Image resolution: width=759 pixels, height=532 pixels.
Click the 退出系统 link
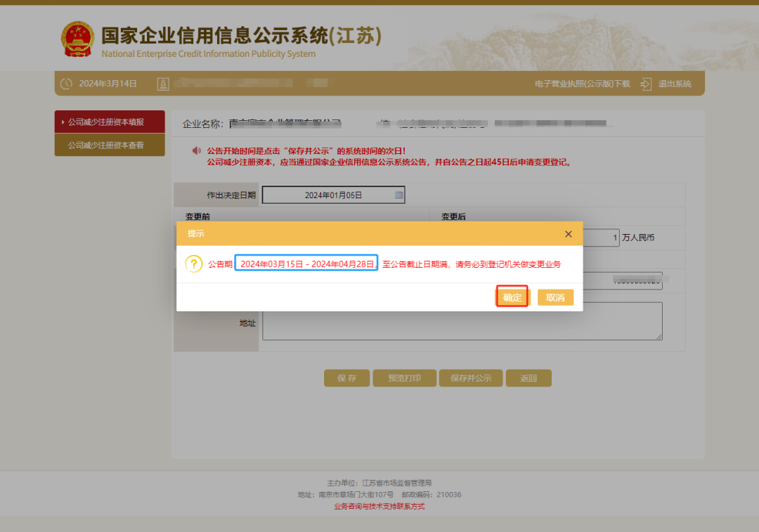point(674,84)
